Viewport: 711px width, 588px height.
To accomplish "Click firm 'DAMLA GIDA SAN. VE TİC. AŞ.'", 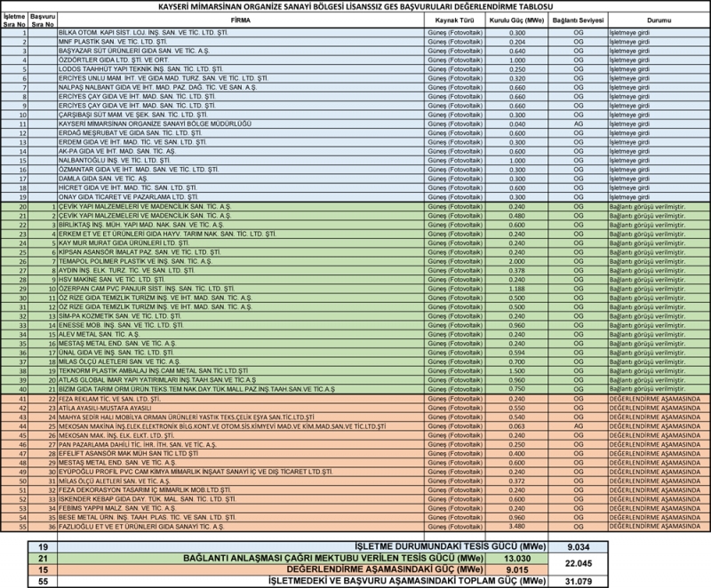I will click(103, 179).
